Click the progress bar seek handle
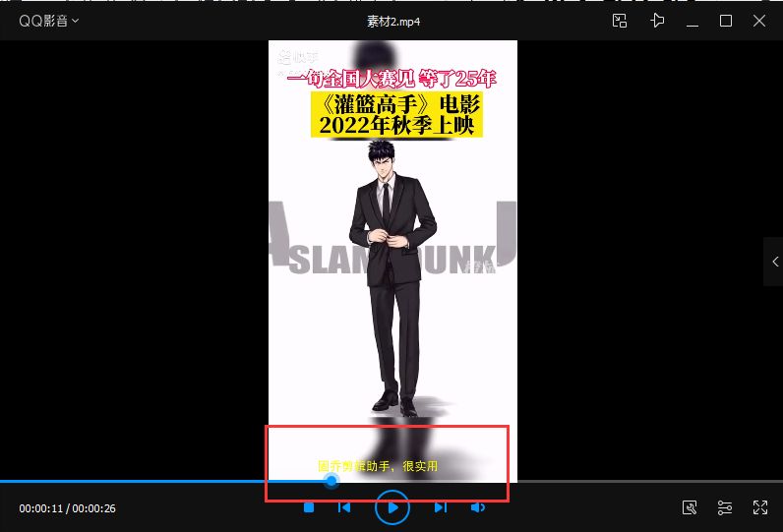The height and width of the screenshot is (532, 783). pos(331,481)
